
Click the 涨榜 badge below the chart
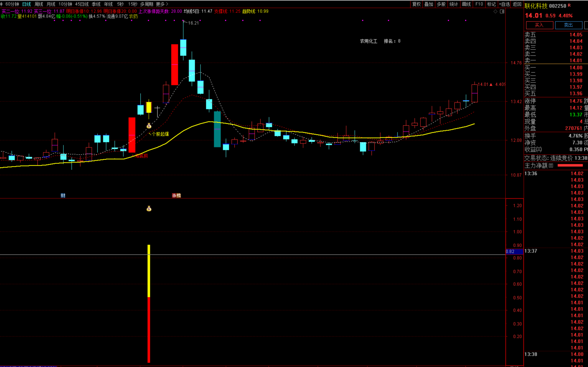[176, 195]
